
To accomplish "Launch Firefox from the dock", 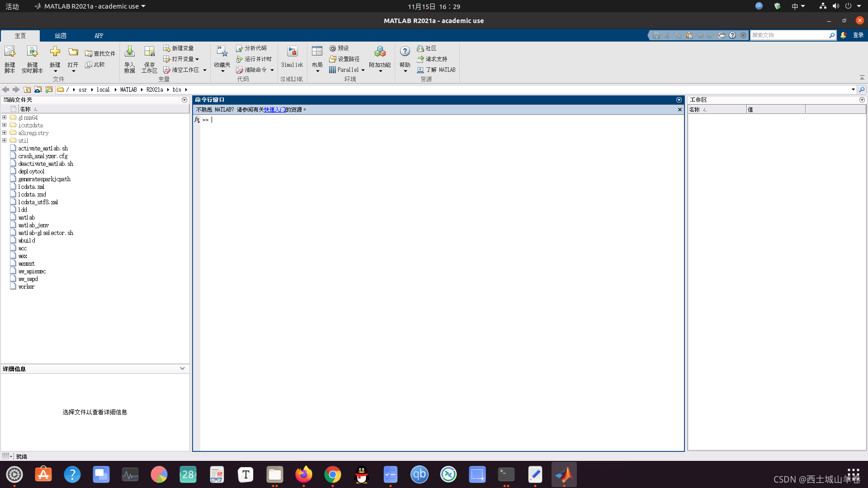I will (x=304, y=474).
